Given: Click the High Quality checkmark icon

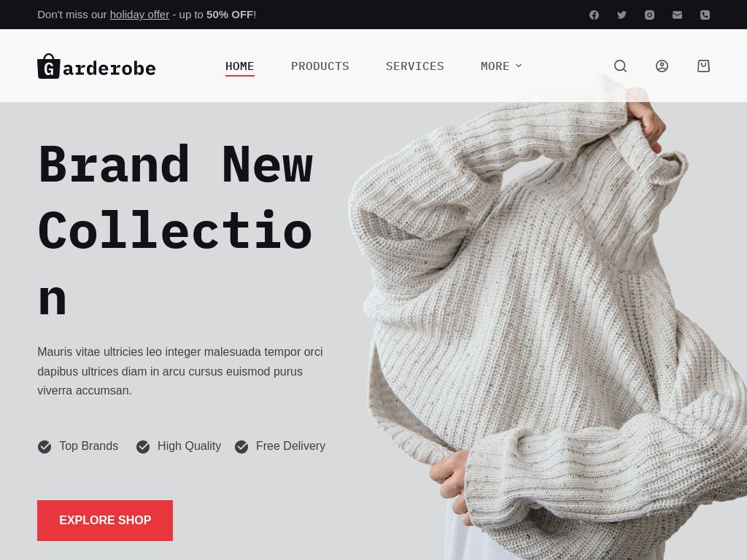Looking at the screenshot, I should (143, 447).
